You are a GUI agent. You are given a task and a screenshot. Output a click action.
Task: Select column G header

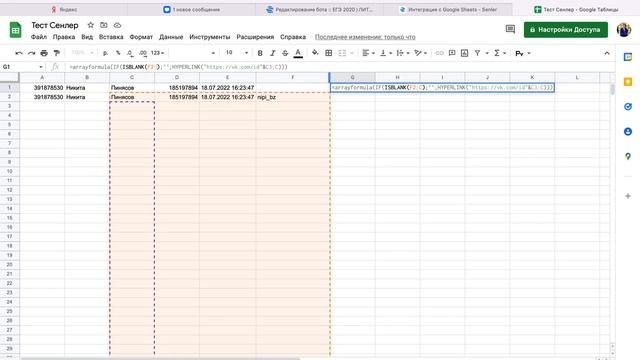tap(353, 77)
